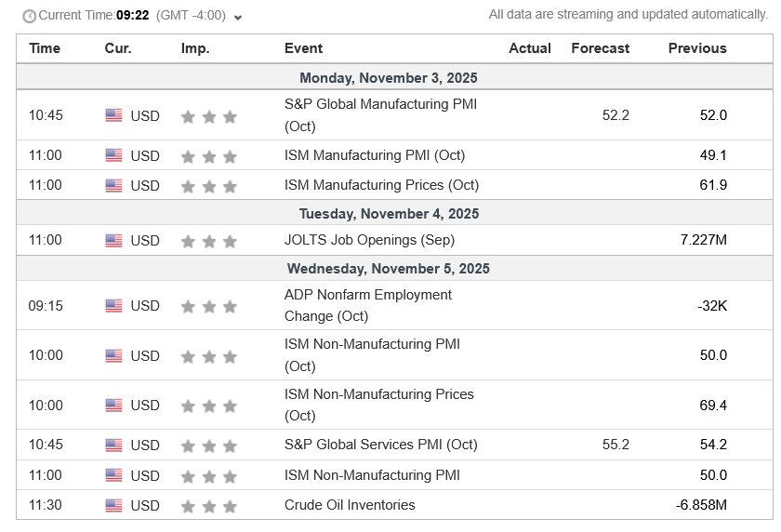Click the Time column header
This screenshot has width=781, height=532.
45,48
